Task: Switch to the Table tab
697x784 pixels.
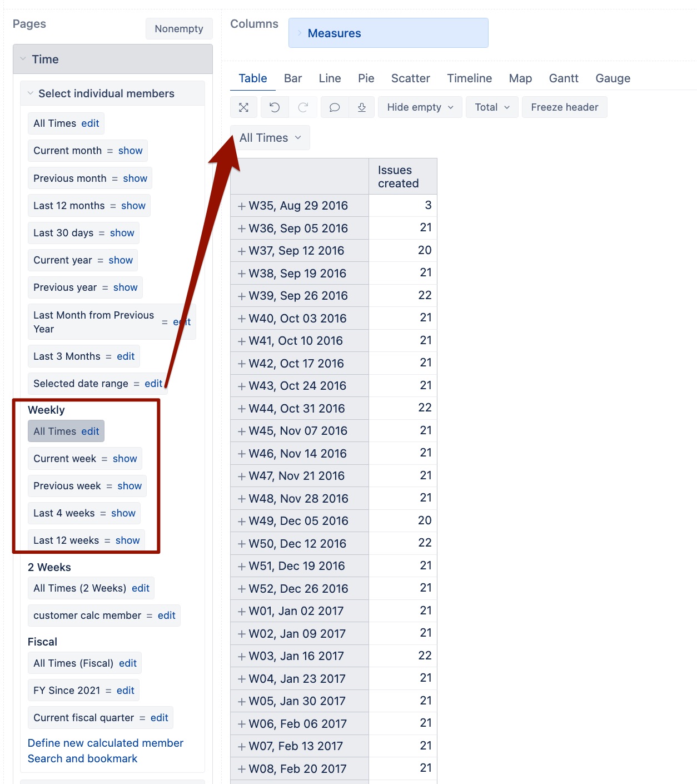Action: [x=253, y=78]
